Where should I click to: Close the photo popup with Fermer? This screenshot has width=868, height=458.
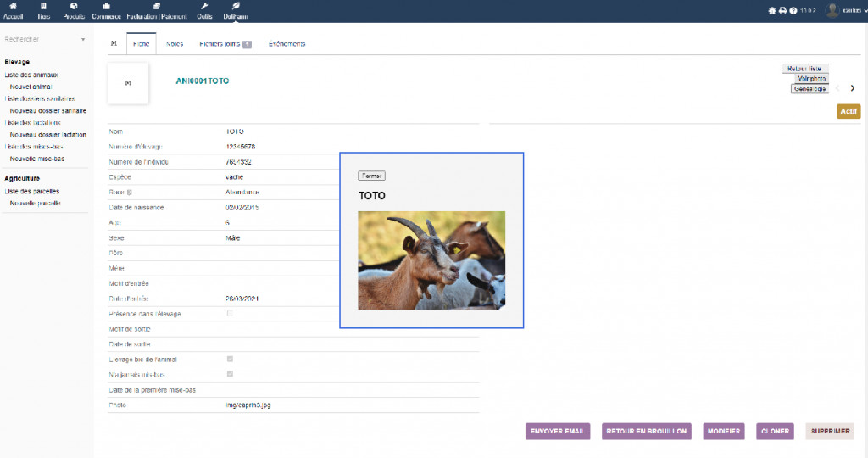(371, 176)
